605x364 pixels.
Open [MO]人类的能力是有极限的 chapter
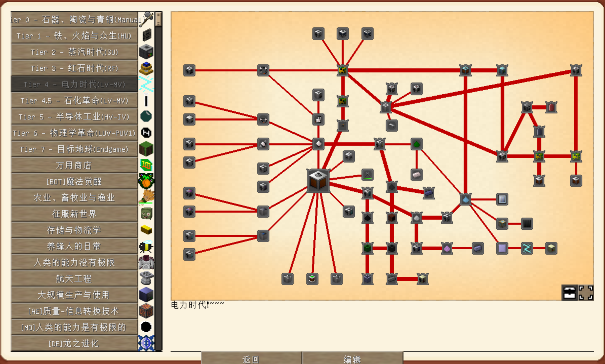pyautogui.click(x=74, y=327)
